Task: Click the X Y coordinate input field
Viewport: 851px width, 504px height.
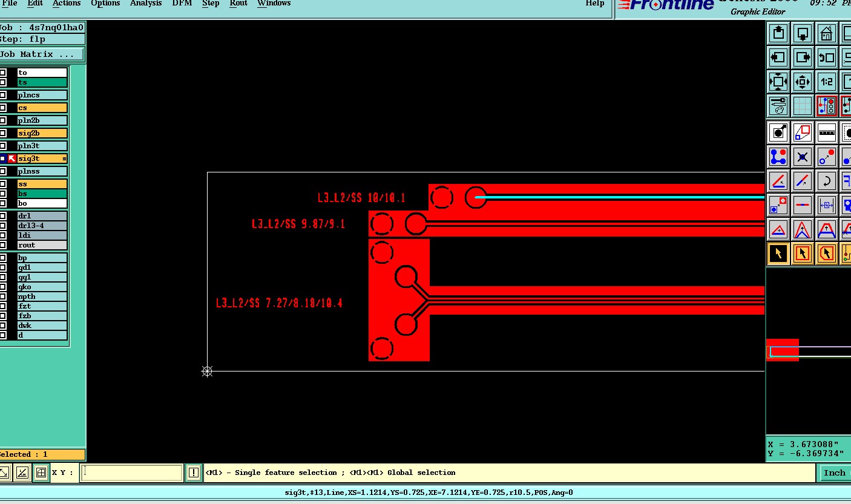Action: pyautogui.click(x=131, y=473)
